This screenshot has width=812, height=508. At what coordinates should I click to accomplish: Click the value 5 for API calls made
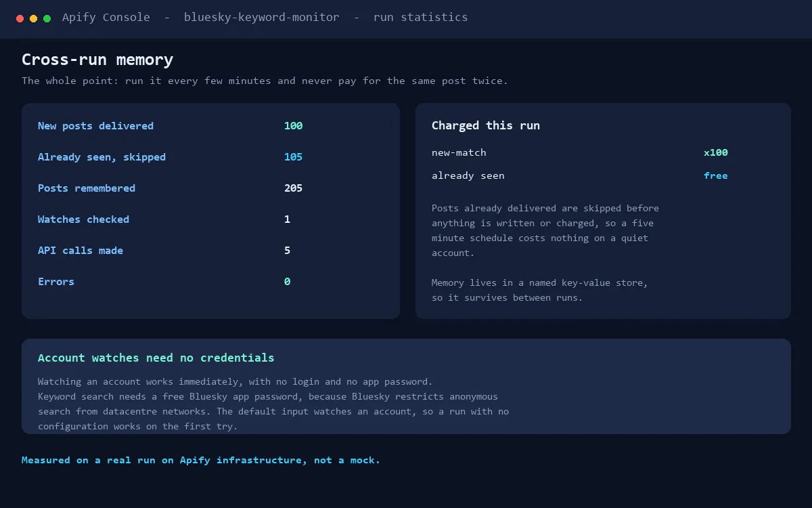pyautogui.click(x=288, y=251)
